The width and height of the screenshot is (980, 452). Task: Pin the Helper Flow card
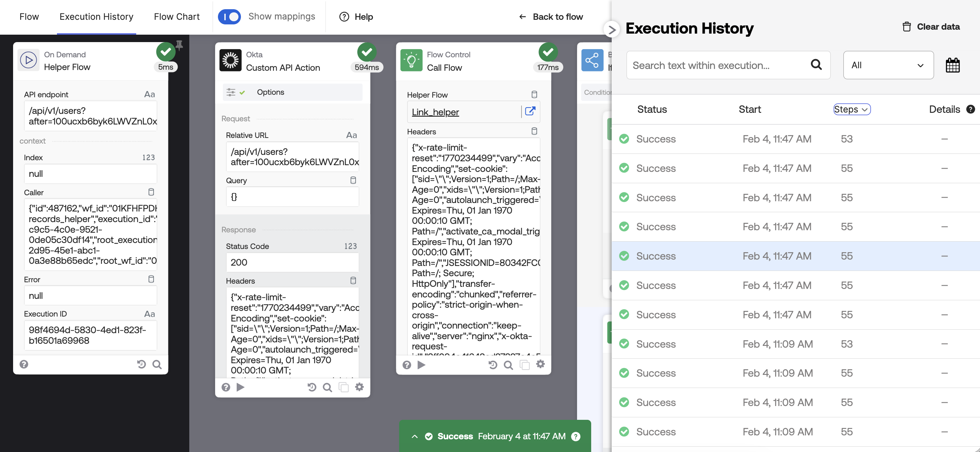179,45
